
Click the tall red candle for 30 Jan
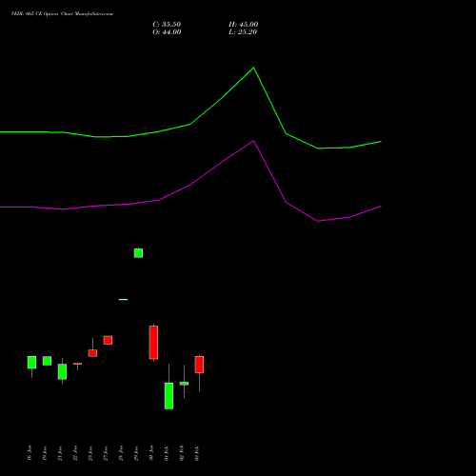coord(153,343)
